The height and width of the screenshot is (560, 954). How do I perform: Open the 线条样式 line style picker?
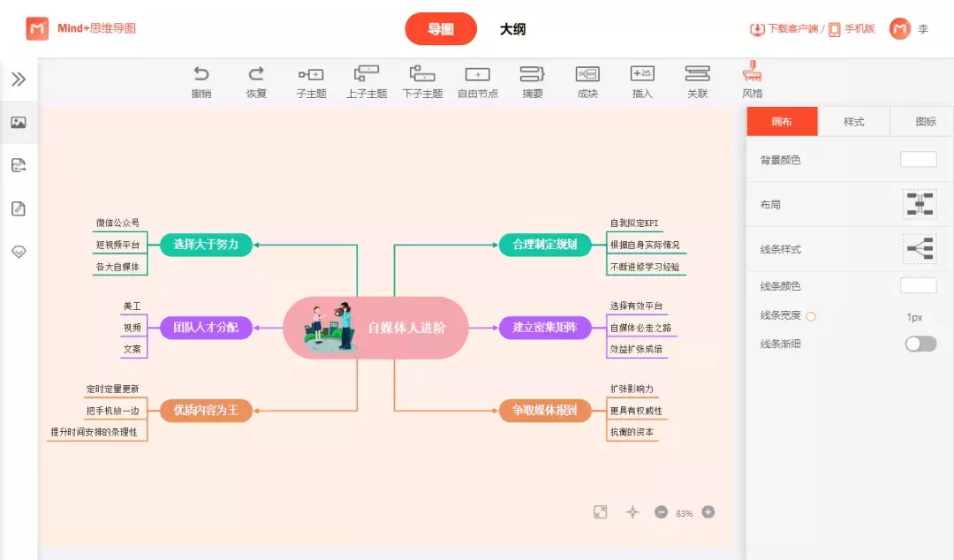click(x=919, y=249)
